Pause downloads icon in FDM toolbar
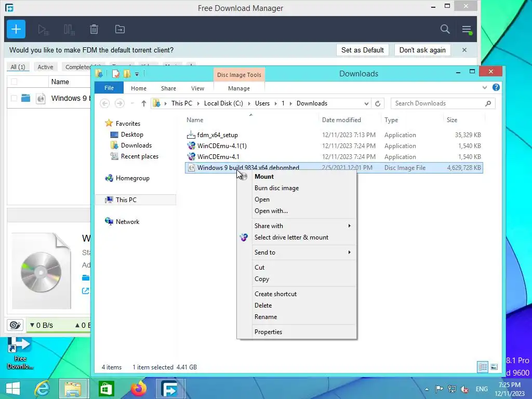 (x=69, y=30)
